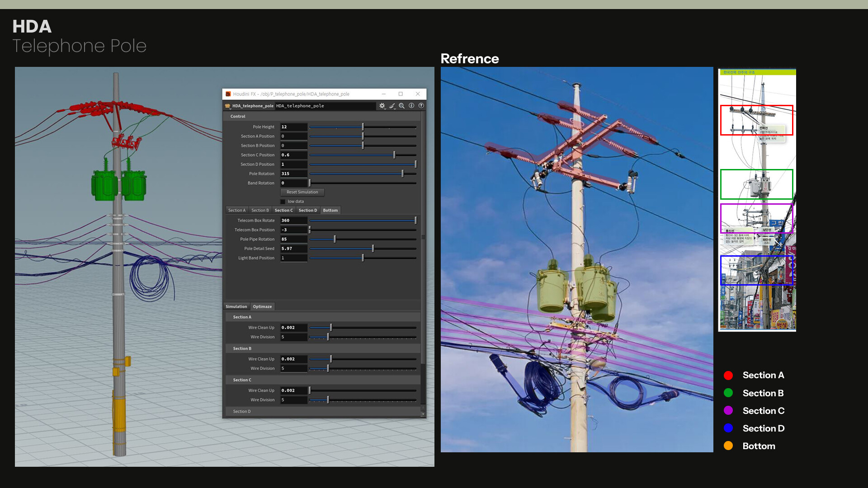Click Section A Wire Division value field

click(x=294, y=337)
